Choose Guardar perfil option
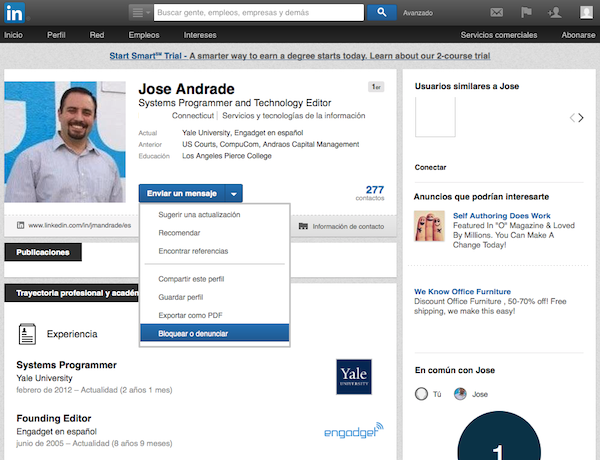Image resolution: width=600 pixels, height=460 pixels. 181,297
